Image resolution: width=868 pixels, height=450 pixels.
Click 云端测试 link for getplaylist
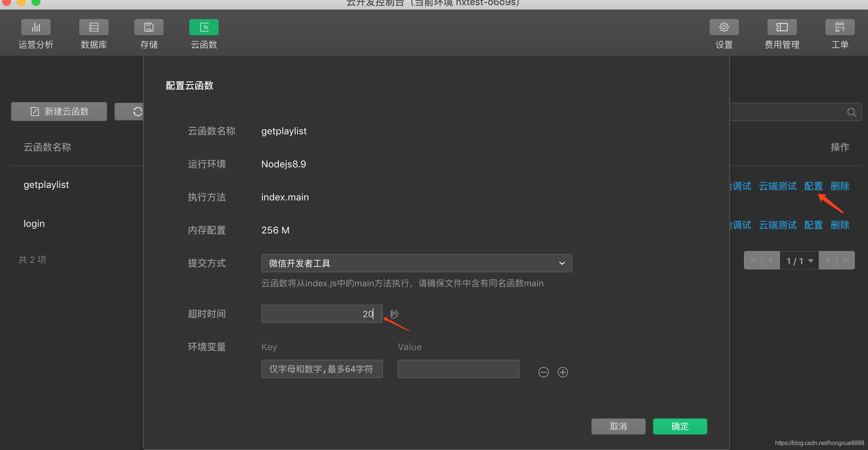click(777, 186)
